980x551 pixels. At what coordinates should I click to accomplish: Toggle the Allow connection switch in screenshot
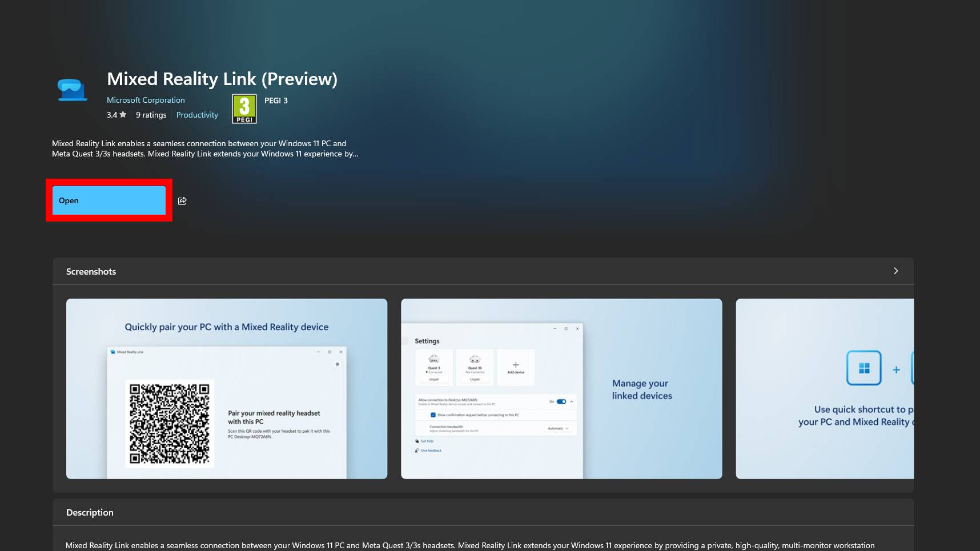coord(561,401)
